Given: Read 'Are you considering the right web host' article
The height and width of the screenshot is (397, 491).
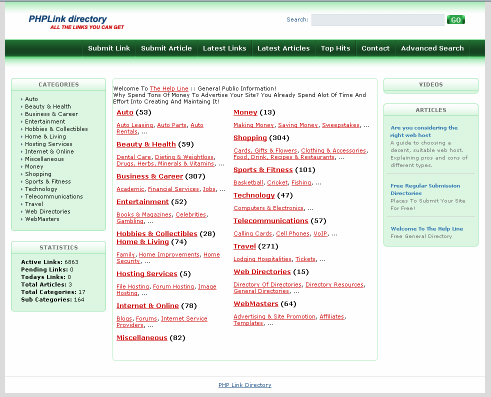Looking at the screenshot, I should pos(424,131).
